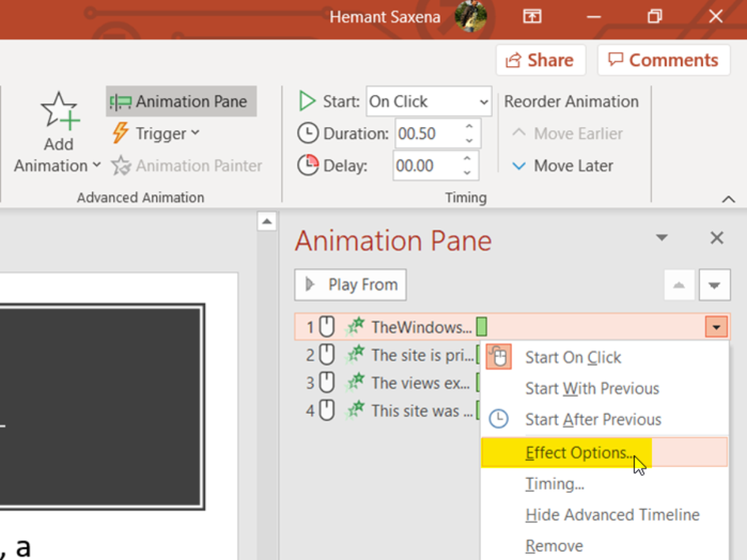The height and width of the screenshot is (560, 747).
Task: Click Move Later in Reorder Animation
Action: (x=562, y=166)
